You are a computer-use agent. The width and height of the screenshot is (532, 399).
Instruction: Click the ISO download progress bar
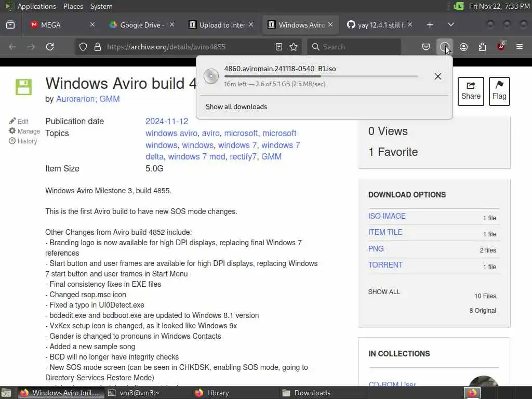(321, 76)
